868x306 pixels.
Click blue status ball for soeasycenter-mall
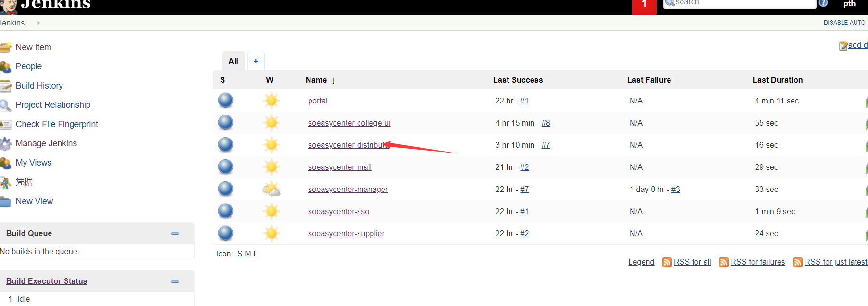point(225,167)
